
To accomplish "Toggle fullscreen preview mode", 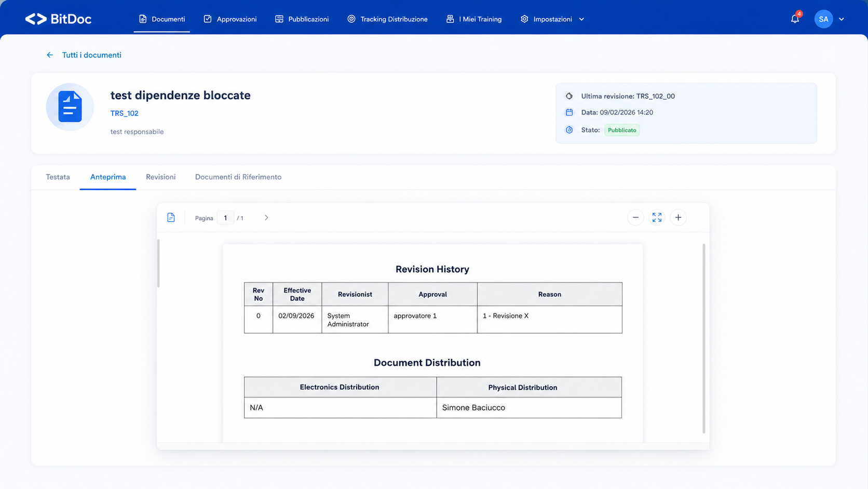I will (657, 218).
